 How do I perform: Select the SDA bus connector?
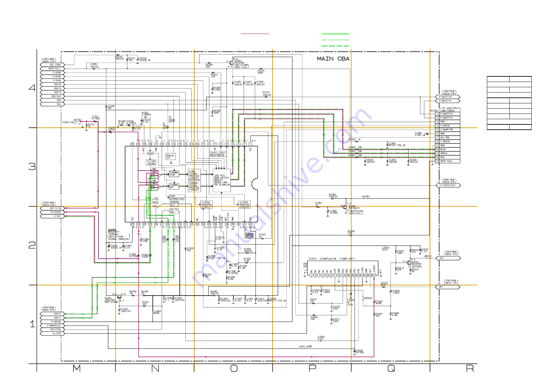click(x=53, y=100)
